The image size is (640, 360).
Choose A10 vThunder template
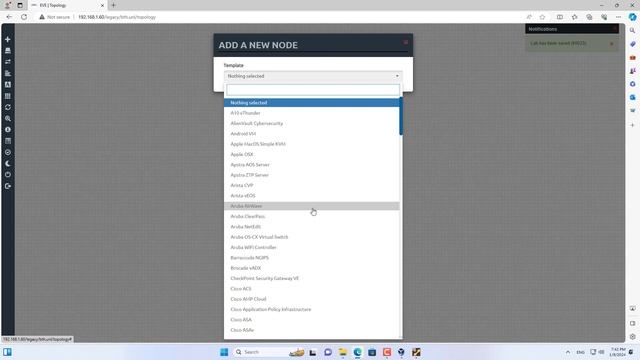pyautogui.click(x=311, y=113)
